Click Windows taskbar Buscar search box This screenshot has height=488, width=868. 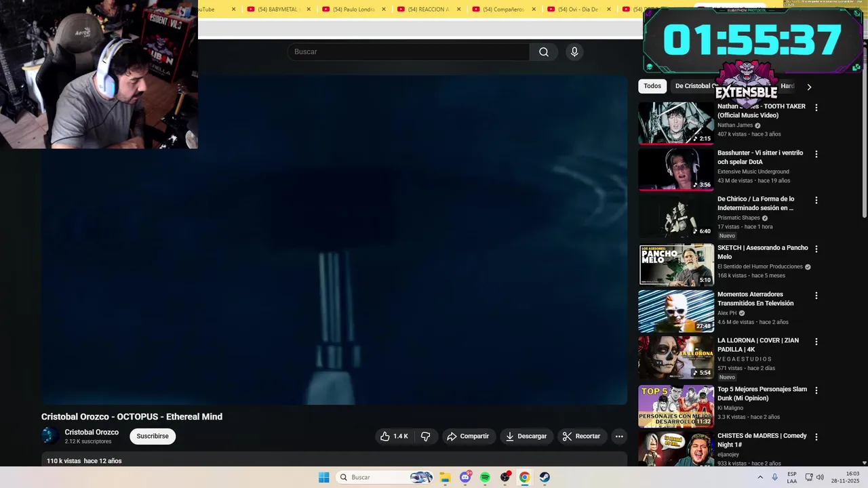(x=385, y=477)
